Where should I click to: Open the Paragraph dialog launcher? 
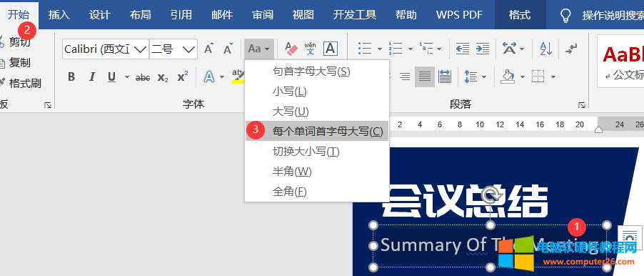[x=582, y=105]
